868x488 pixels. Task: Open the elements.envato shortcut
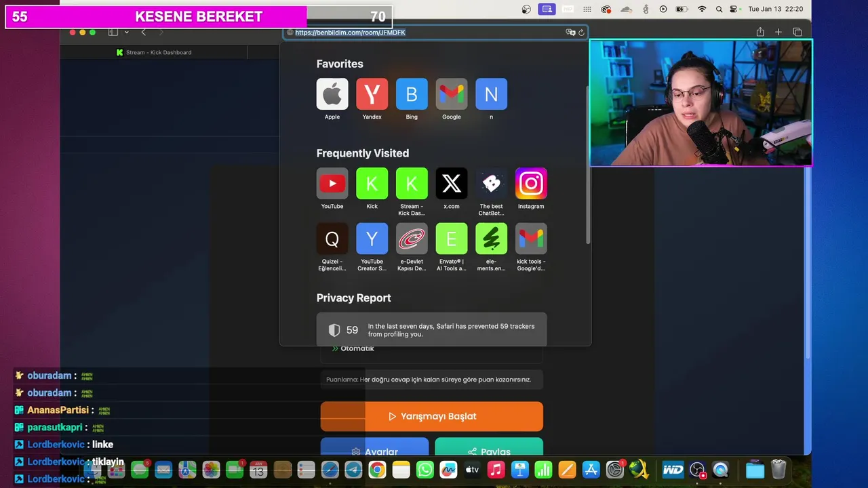(491, 239)
